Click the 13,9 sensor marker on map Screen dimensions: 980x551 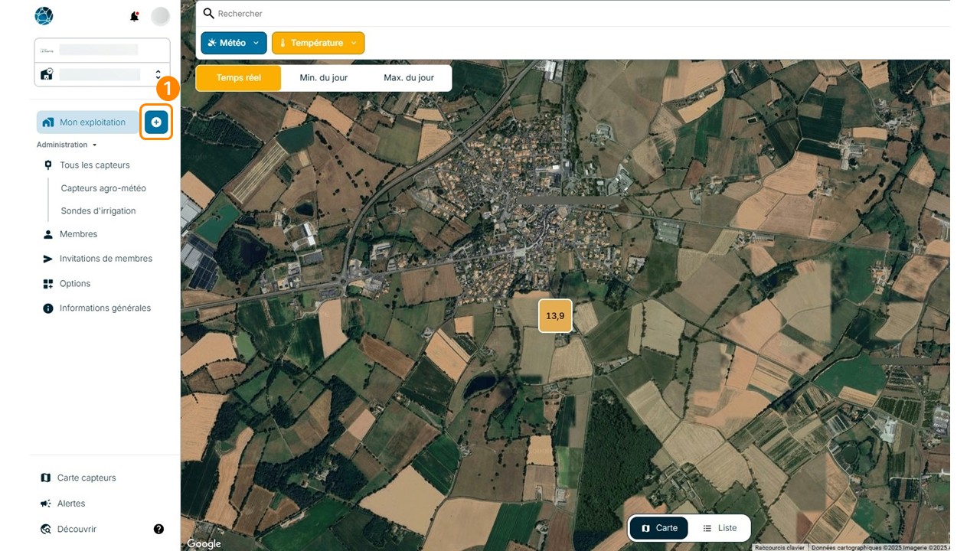[x=555, y=315]
